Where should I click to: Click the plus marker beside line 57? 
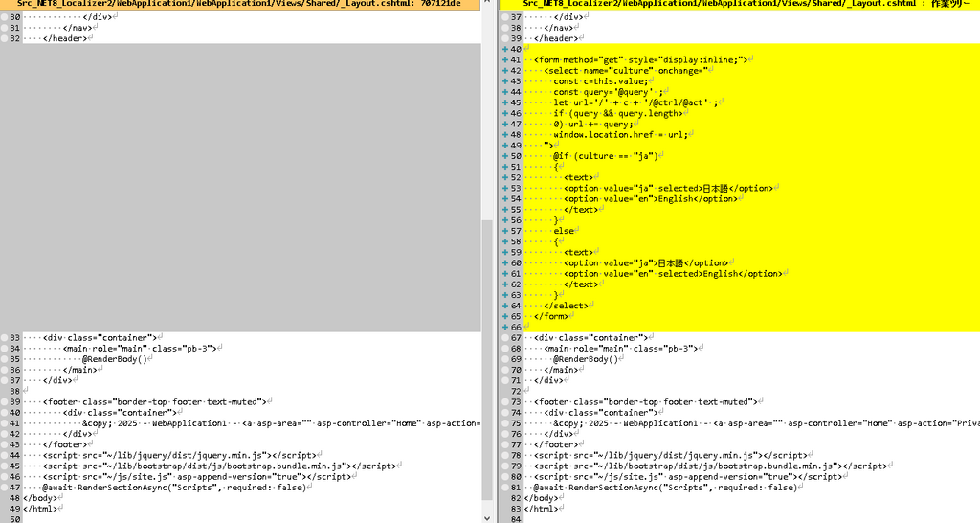click(x=504, y=231)
